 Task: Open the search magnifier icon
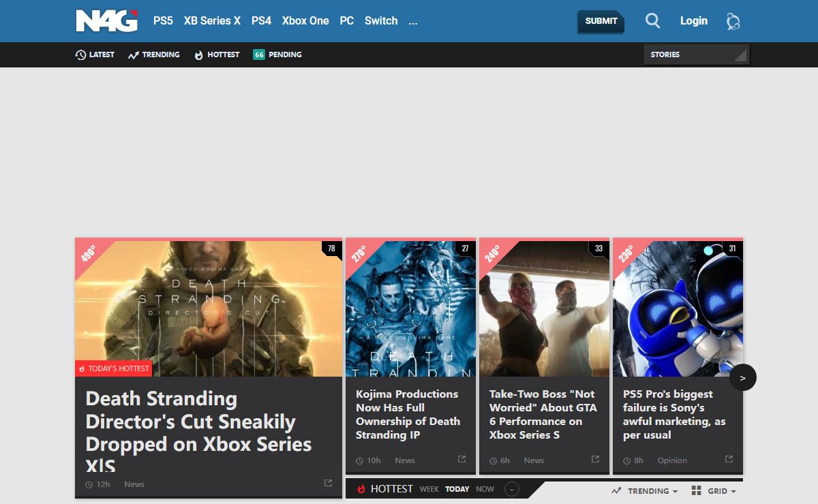[x=652, y=21]
